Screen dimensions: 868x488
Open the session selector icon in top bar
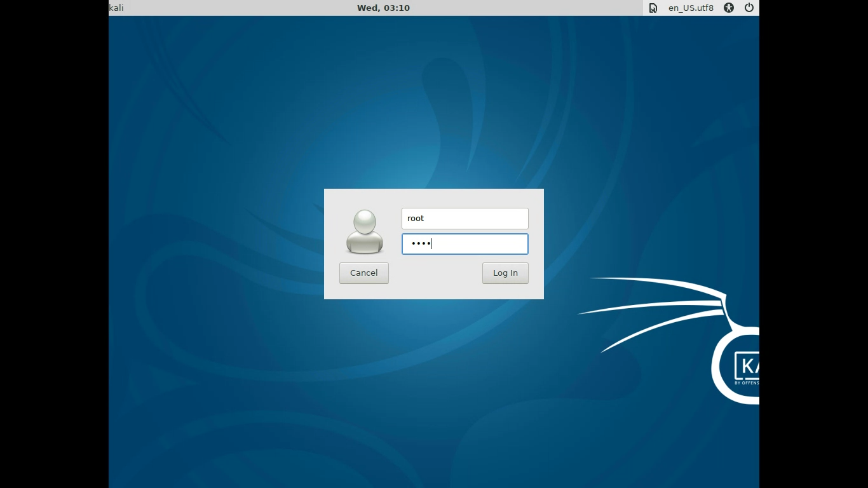653,8
